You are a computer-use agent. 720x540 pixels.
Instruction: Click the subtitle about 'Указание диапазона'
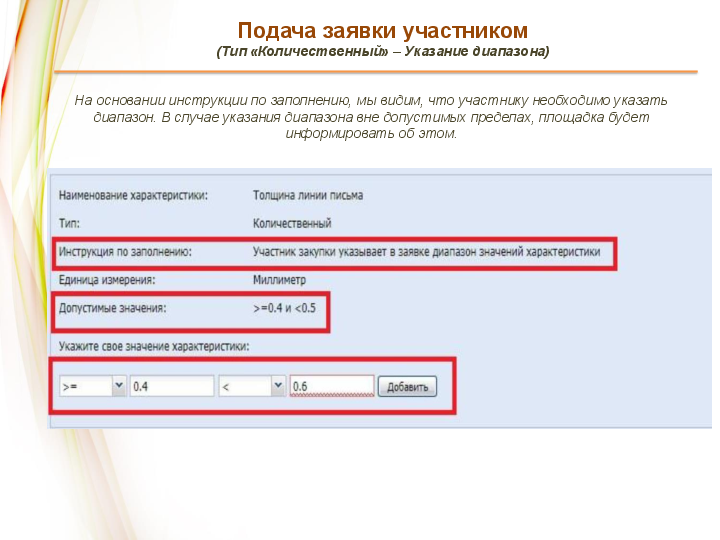(x=382, y=51)
